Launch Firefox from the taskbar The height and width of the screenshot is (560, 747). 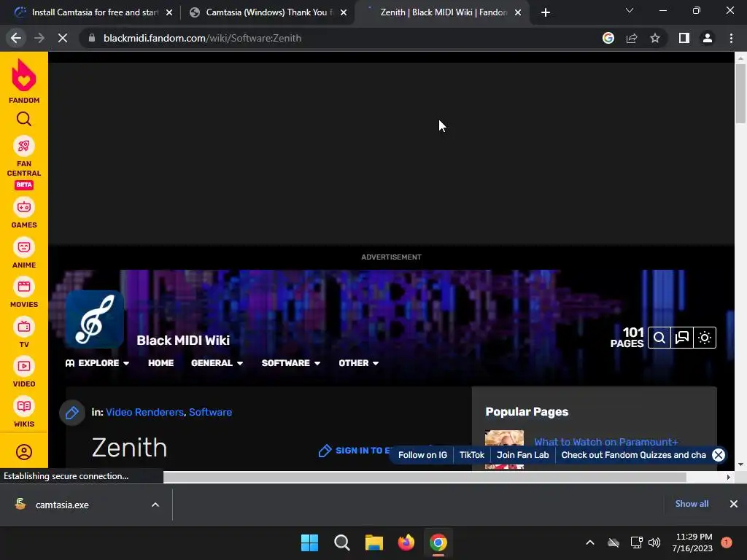coord(406,542)
